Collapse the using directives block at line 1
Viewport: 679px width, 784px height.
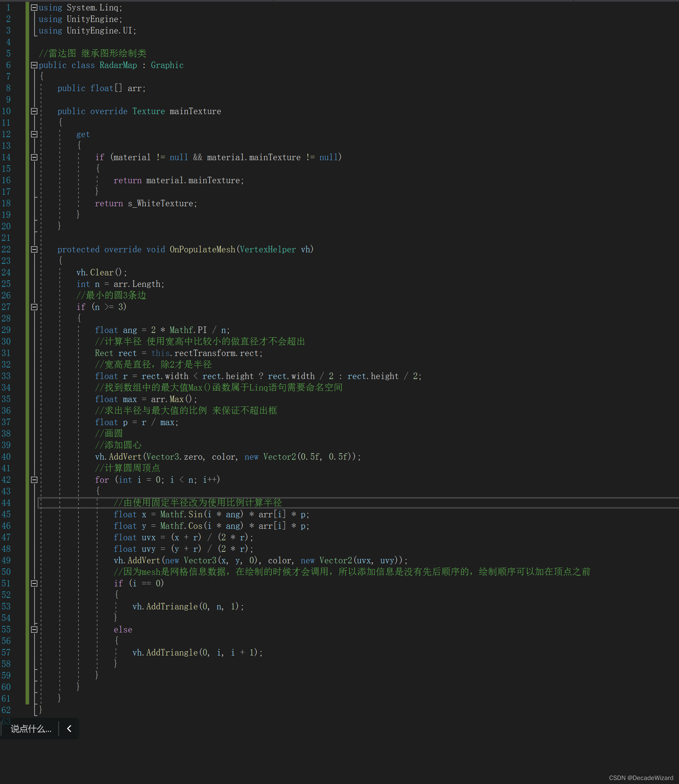point(34,8)
